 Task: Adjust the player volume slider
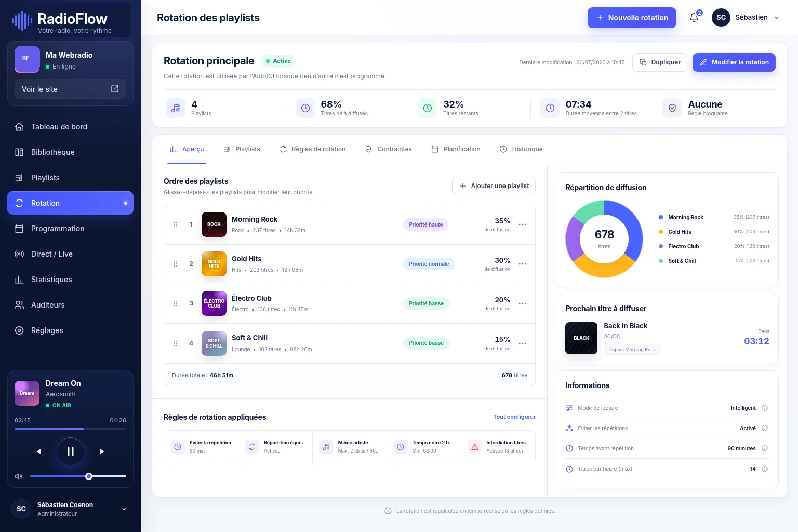(x=78, y=476)
